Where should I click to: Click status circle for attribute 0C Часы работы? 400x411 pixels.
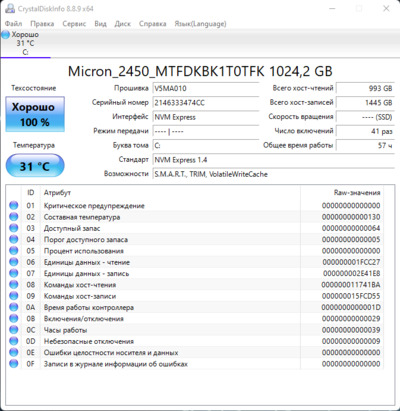click(x=14, y=330)
